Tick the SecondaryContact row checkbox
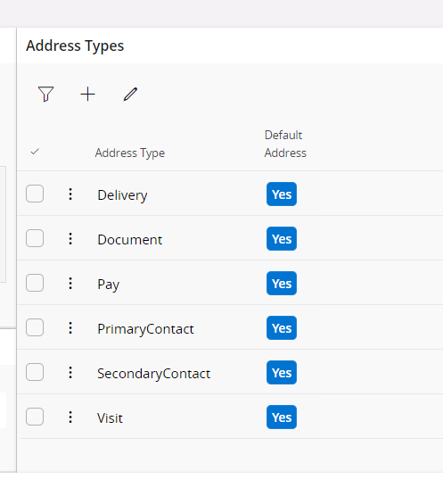Image resolution: width=443 pixels, height=504 pixels. click(35, 372)
